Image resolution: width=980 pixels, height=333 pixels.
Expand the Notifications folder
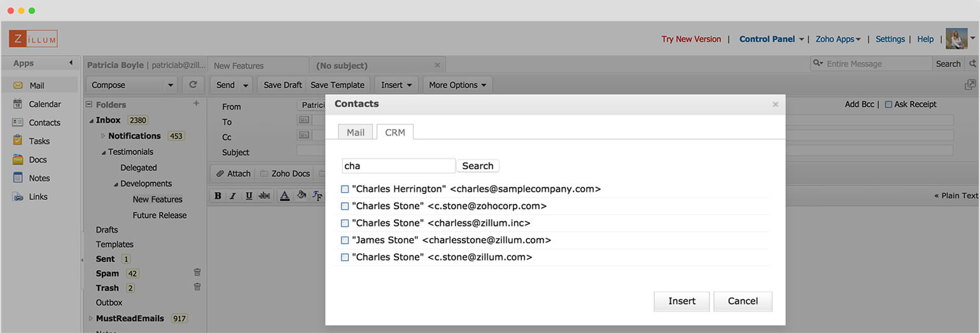point(103,136)
